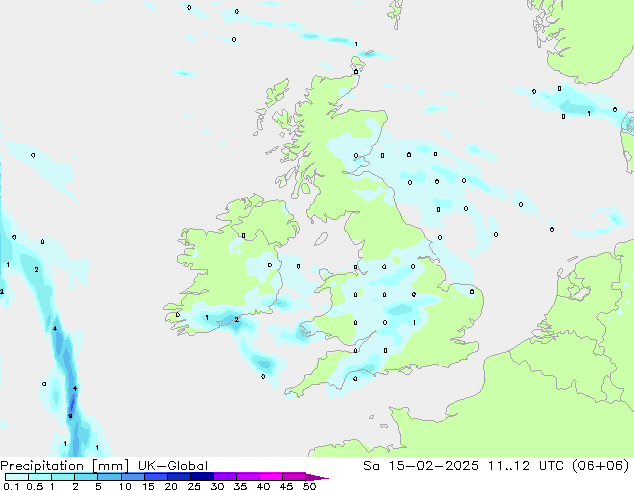Click the legend label "20"
The width and height of the screenshot is (634, 490).
[171, 486]
